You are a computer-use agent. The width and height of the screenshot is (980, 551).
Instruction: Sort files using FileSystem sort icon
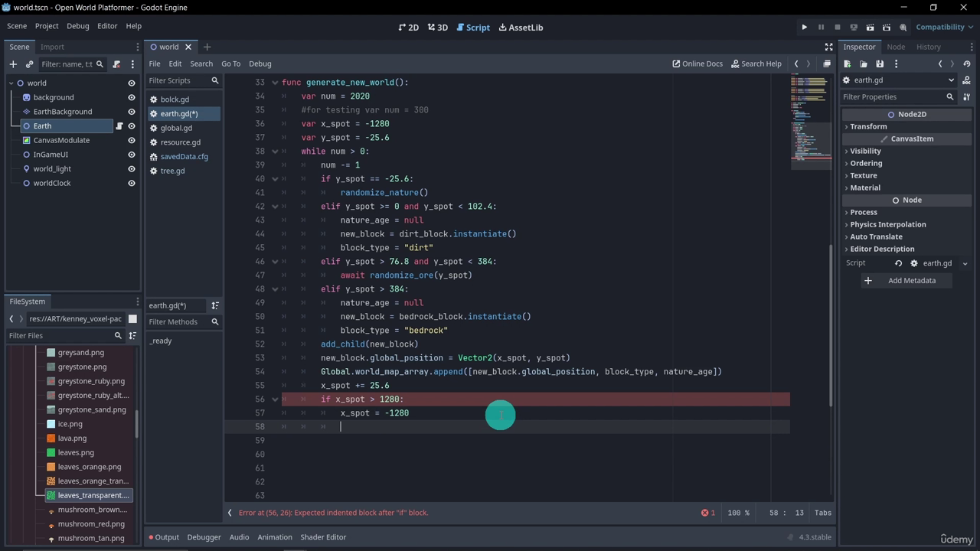point(132,335)
